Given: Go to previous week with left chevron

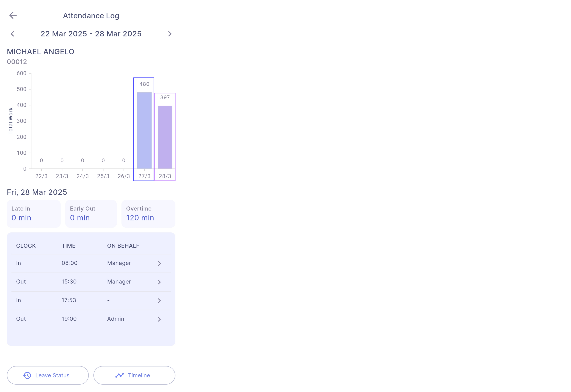Looking at the screenshot, I should click(13, 34).
